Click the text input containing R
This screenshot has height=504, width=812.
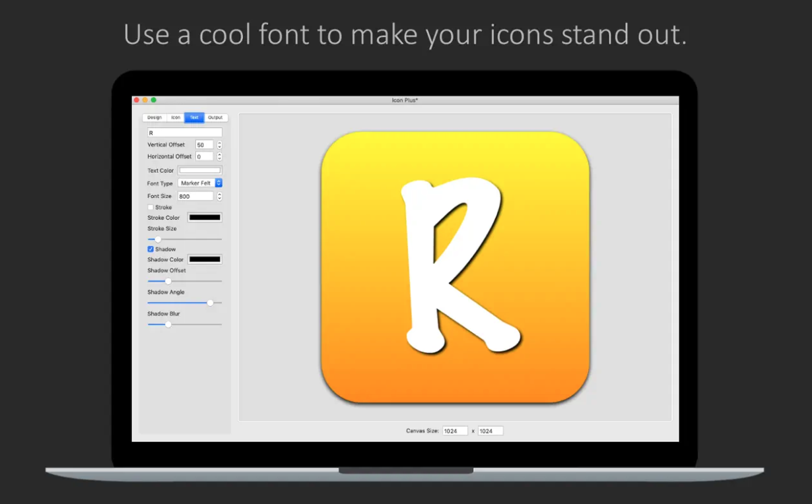[184, 133]
